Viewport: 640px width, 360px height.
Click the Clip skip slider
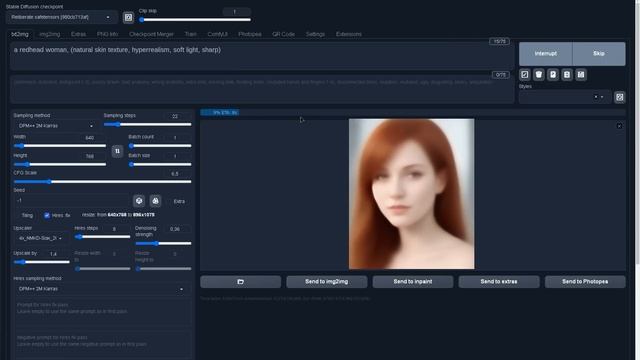tap(195, 20)
